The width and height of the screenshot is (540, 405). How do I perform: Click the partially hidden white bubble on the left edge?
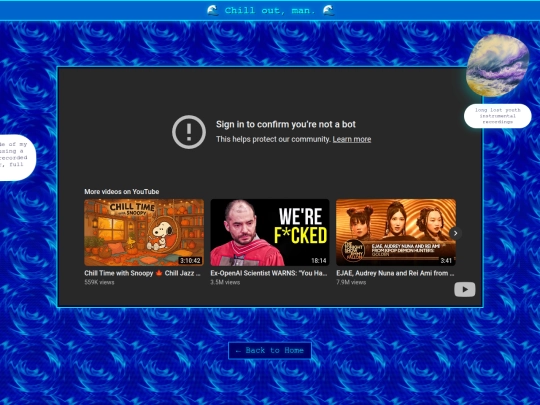[x=17, y=157]
